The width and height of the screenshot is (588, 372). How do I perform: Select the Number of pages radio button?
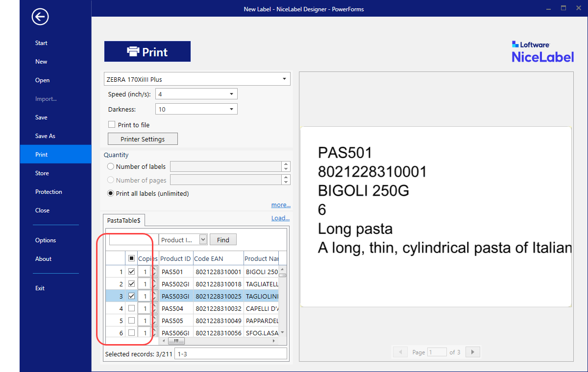(x=111, y=180)
